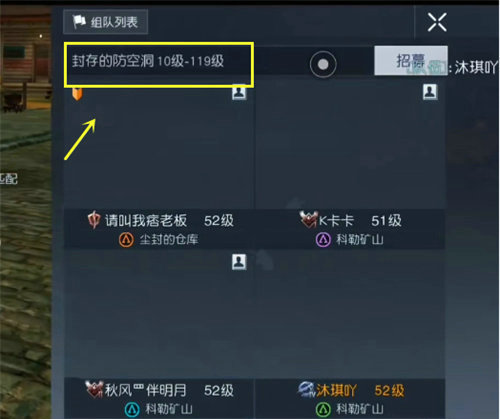Select the orange camp icon next to 尘封的仓库

pos(126,239)
